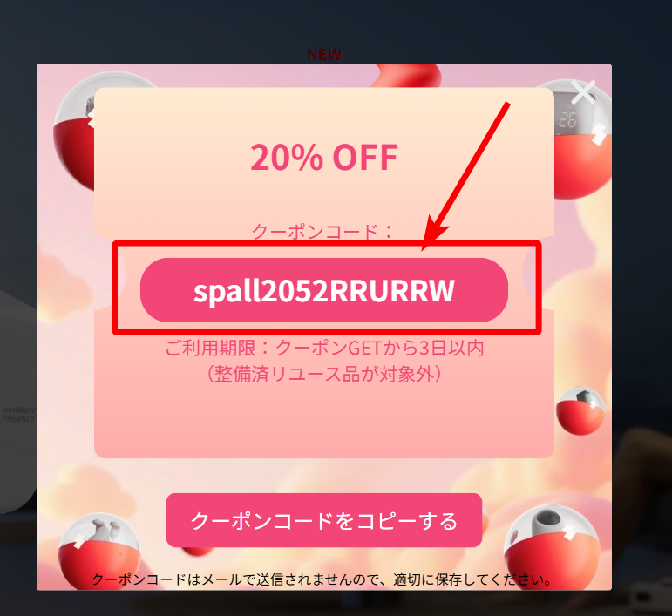This screenshot has height=616, width=672.
Task: Click the NEW label above the popup
Action: click(324, 54)
